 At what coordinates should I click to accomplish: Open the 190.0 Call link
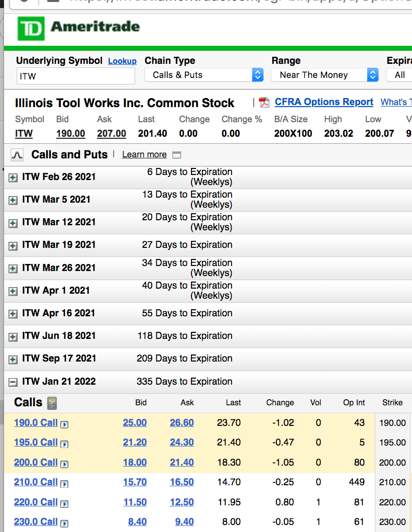(x=36, y=423)
